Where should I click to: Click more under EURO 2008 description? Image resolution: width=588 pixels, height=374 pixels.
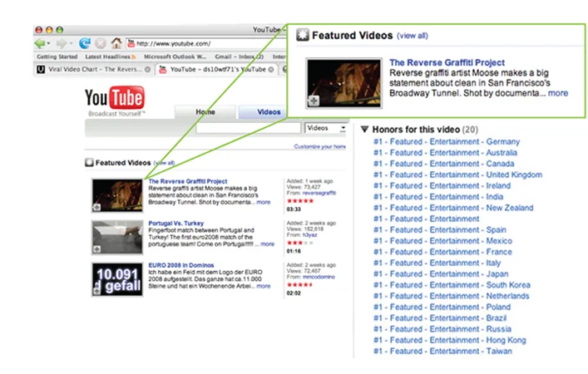click(264, 286)
